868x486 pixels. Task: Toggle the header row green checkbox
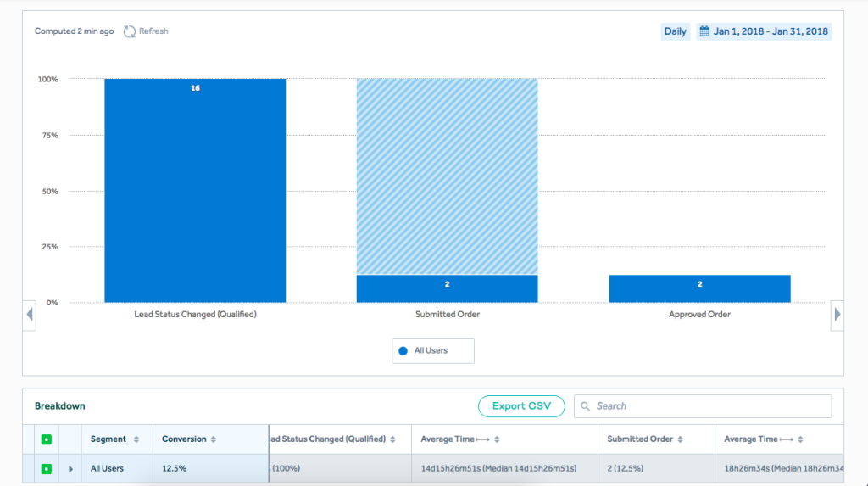pos(47,439)
